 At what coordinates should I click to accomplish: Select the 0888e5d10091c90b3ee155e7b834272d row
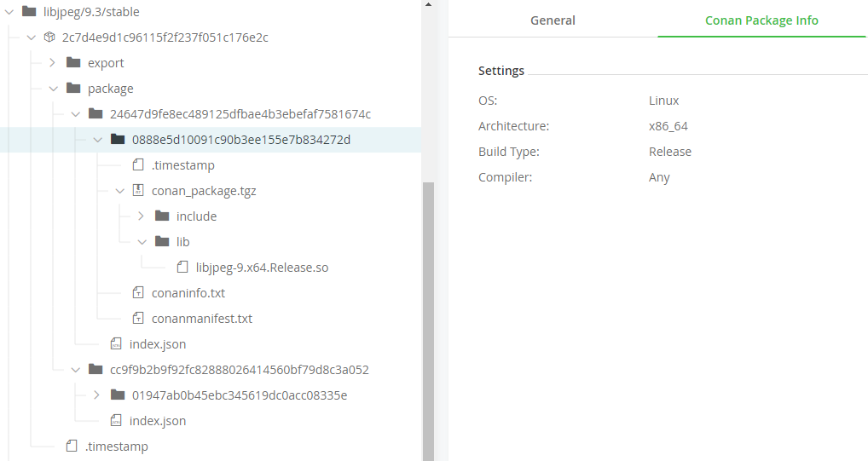[x=211, y=140]
